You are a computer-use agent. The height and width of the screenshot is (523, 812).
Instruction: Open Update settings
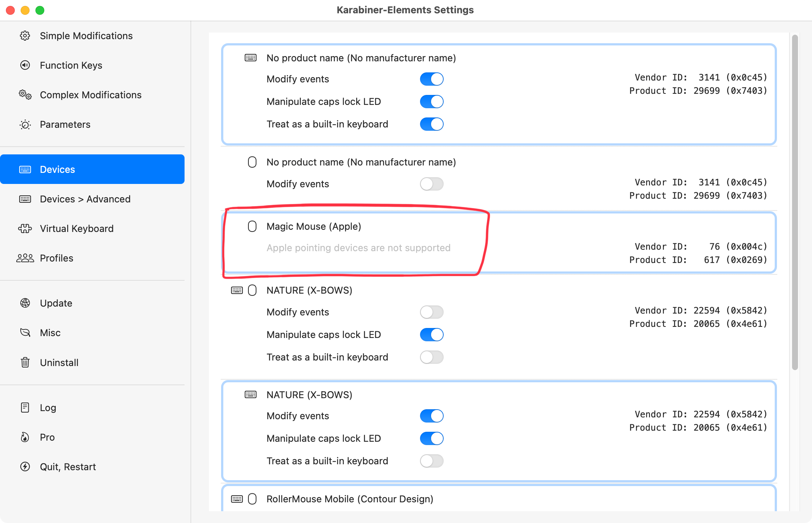pos(56,302)
